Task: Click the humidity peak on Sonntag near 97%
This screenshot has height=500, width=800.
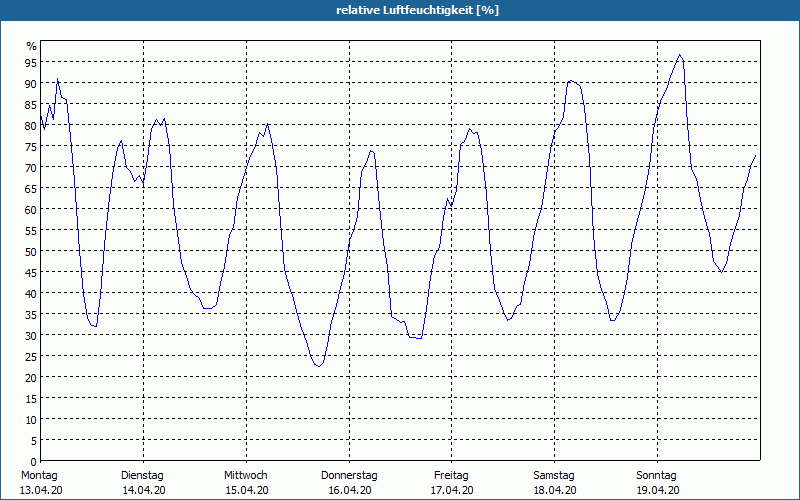Action: tap(680, 55)
